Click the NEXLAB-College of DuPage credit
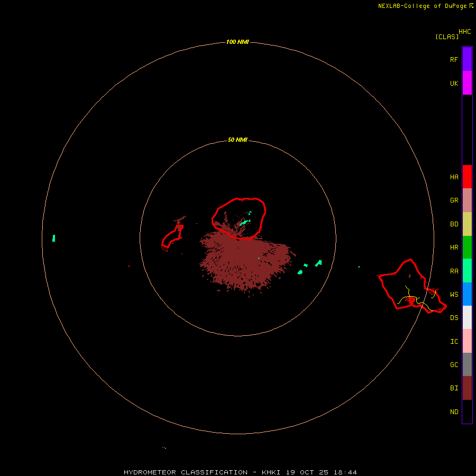Screen dimensions: 476x476 (422, 6)
